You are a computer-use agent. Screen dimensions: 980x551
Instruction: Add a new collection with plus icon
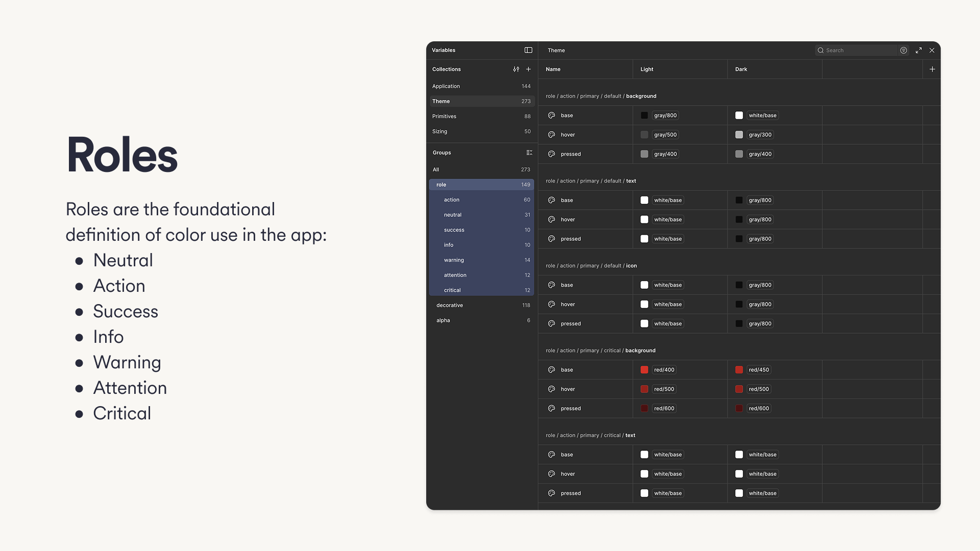529,69
